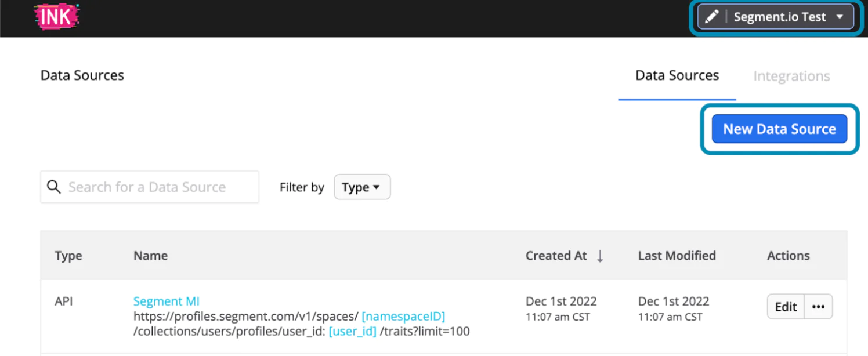This screenshot has height=356, width=868.
Task: Click the Type column header
Action: pyautogui.click(x=68, y=256)
